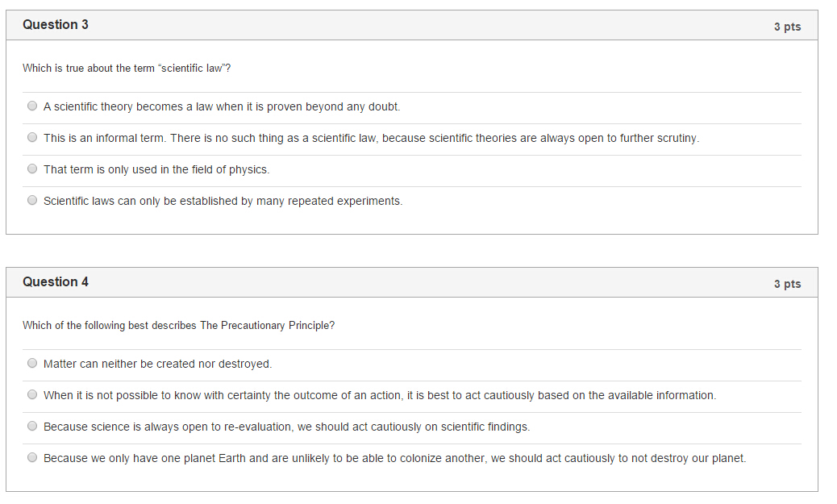Select 'only used in the field of physics' radio

click(32, 169)
